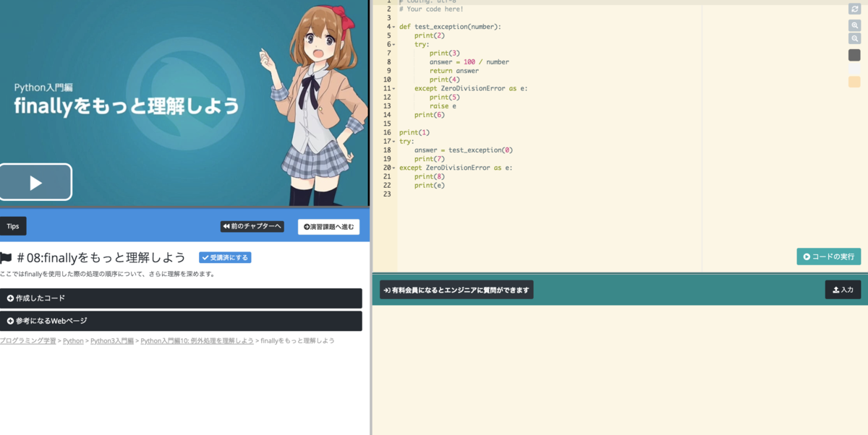Collapse fold arrow at line 20 except
This screenshot has height=435, width=868.
point(394,168)
